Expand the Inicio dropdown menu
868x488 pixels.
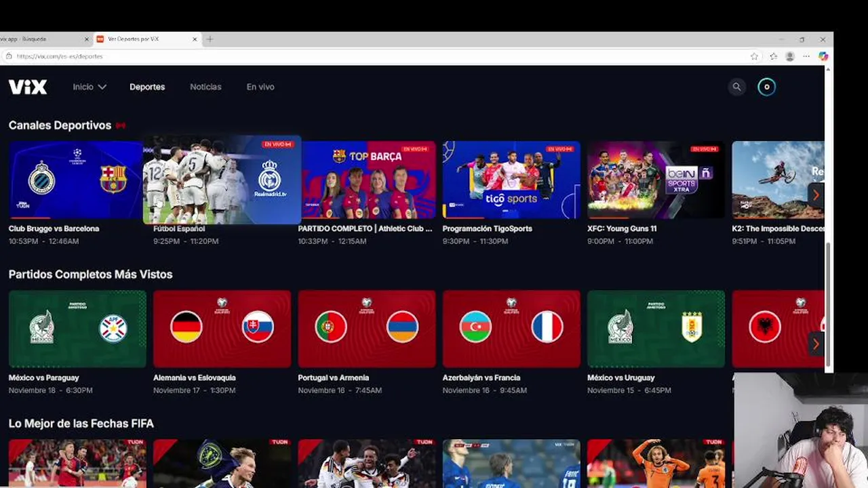click(x=90, y=87)
